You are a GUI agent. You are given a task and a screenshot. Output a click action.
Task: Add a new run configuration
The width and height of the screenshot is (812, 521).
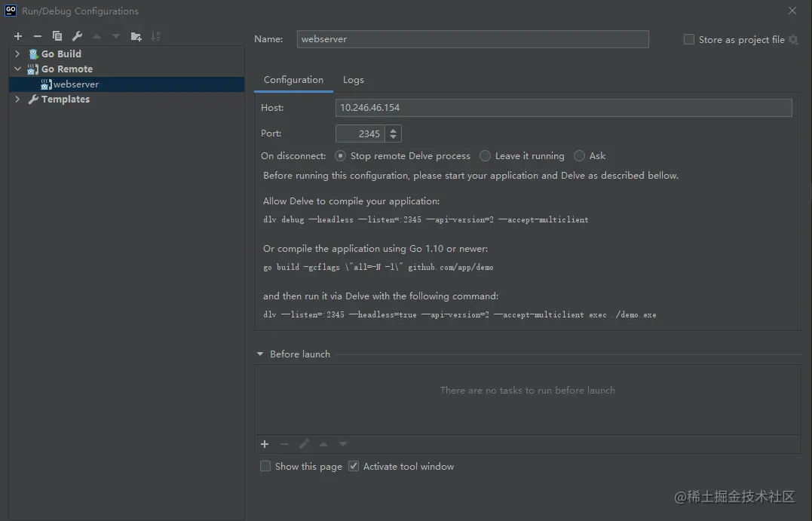[18, 36]
